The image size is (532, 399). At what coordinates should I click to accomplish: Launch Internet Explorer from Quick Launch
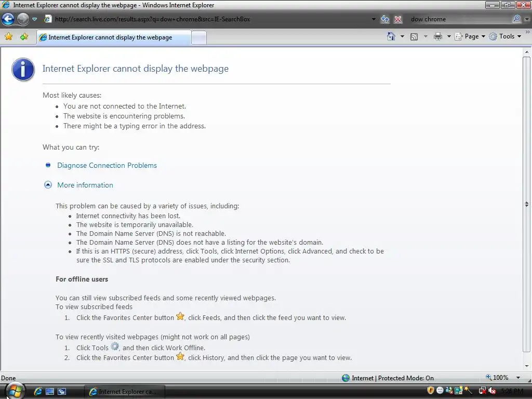tap(38, 392)
